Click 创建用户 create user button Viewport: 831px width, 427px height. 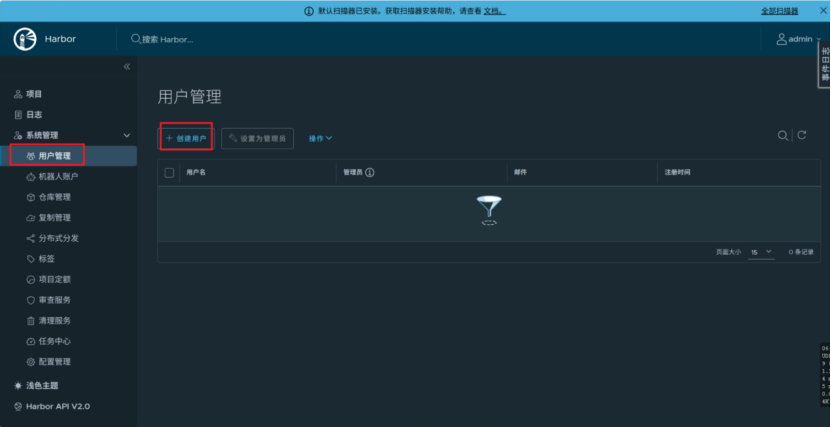[x=185, y=138]
